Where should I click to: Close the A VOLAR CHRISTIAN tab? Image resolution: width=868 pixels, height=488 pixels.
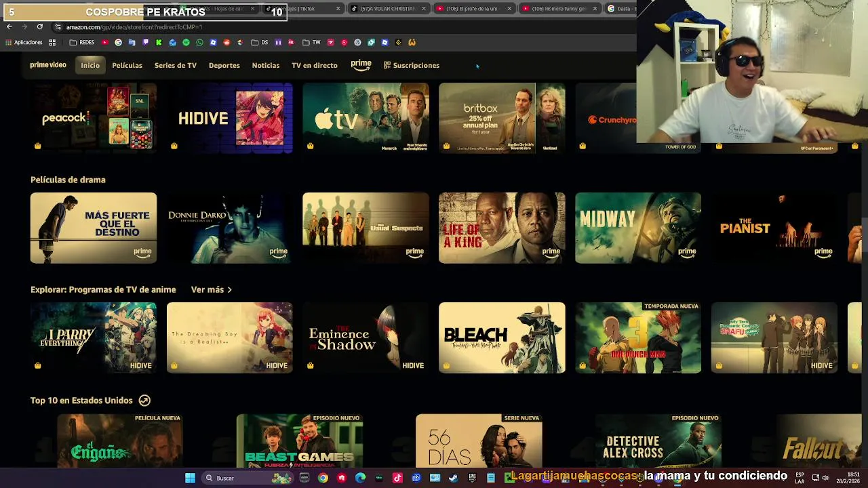(424, 9)
